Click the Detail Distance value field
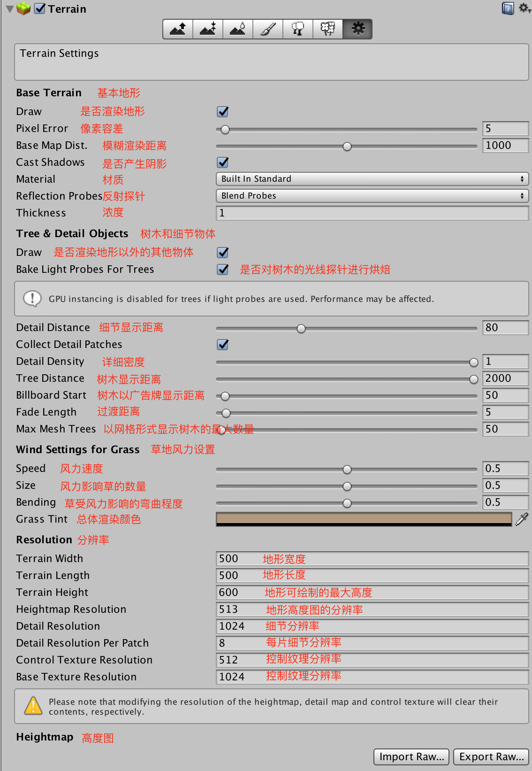This screenshot has height=771, width=532. pos(505,328)
